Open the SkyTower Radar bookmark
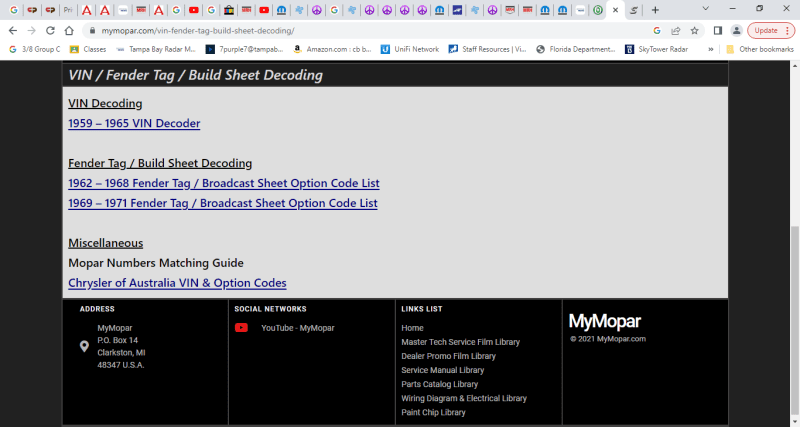This screenshot has width=800, height=427. pos(656,49)
